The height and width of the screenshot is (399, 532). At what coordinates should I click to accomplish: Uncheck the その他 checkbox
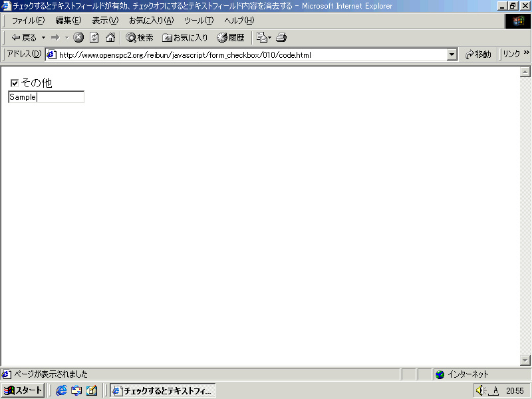point(15,83)
